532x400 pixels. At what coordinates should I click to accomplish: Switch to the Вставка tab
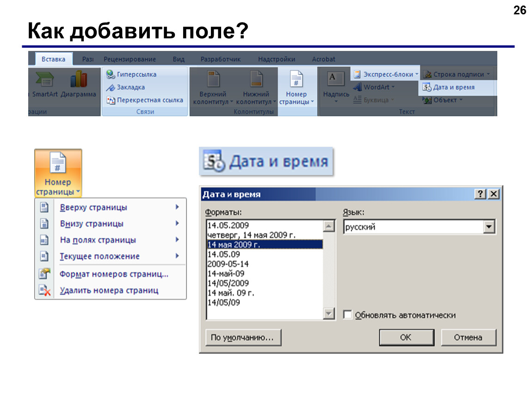coord(54,59)
